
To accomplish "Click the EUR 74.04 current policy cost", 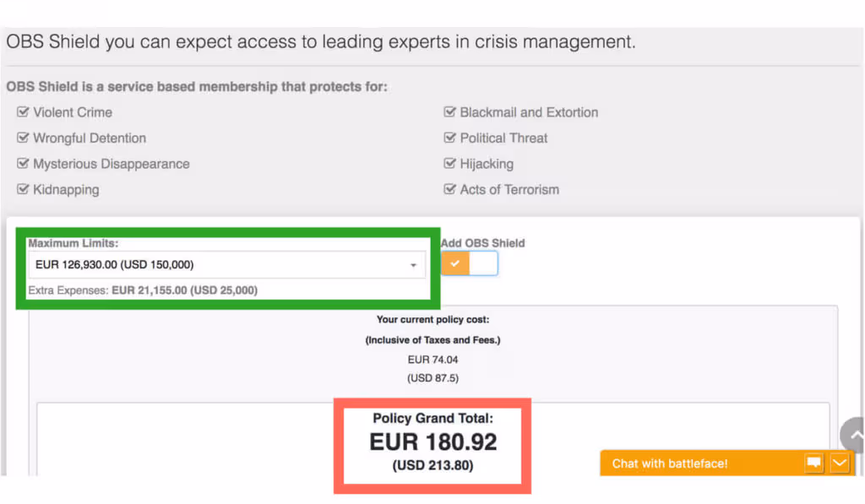I will pyautogui.click(x=433, y=360).
